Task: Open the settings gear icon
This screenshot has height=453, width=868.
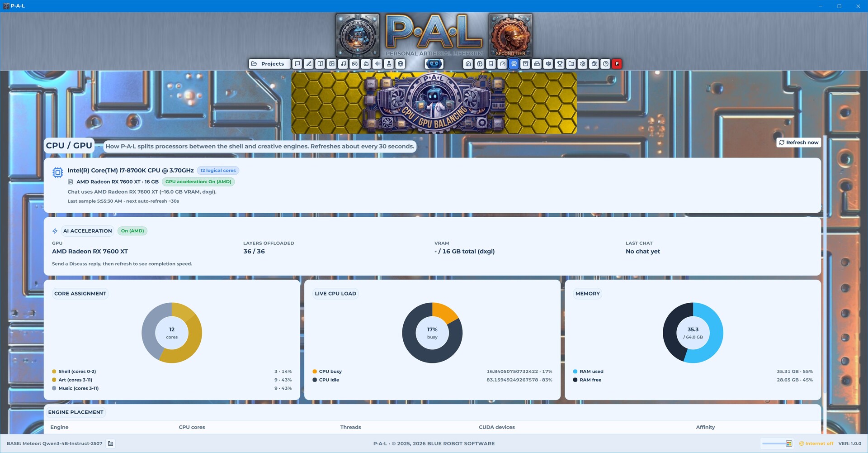Action: (x=583, y=64)
